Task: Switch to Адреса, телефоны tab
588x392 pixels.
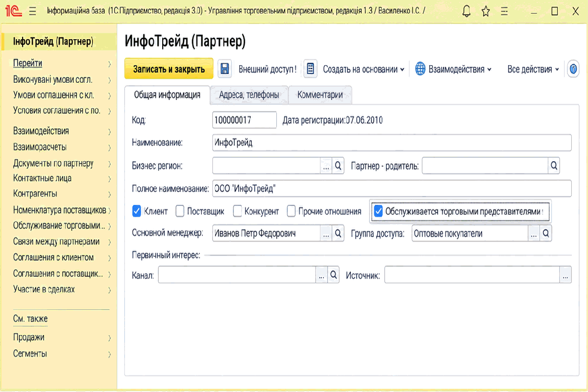Action: 249,95
